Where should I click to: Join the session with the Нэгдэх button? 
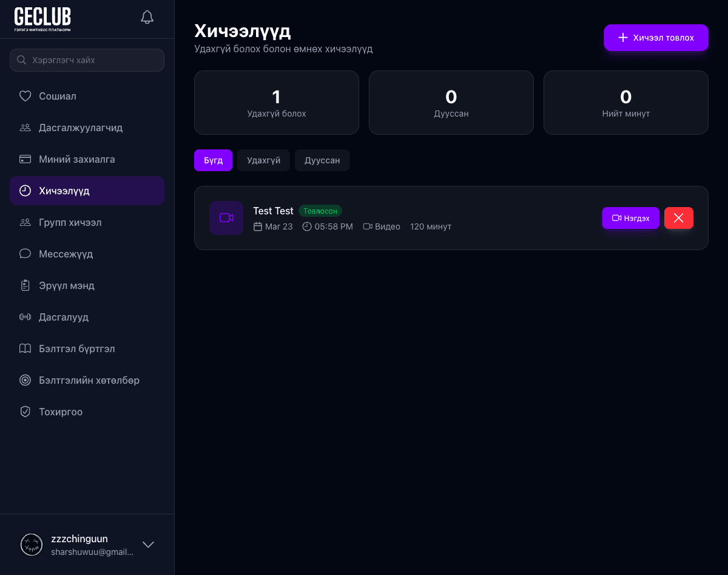(x=630, y=218)
